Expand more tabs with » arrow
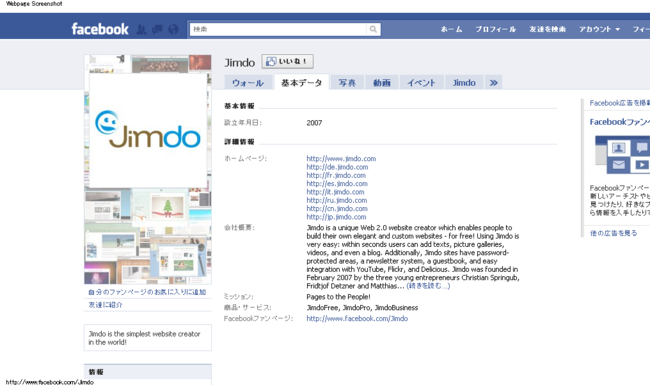This screenshot has height=385, width=650. 493,82
